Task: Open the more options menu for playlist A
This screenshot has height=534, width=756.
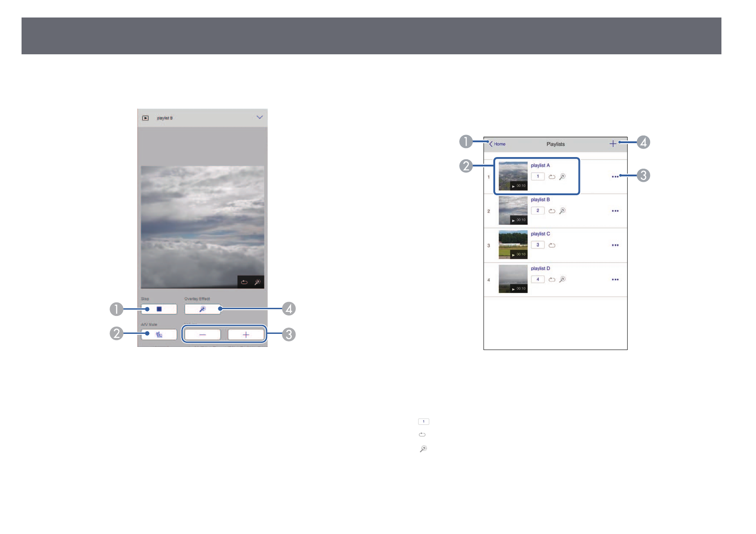Action: (615, 177)
